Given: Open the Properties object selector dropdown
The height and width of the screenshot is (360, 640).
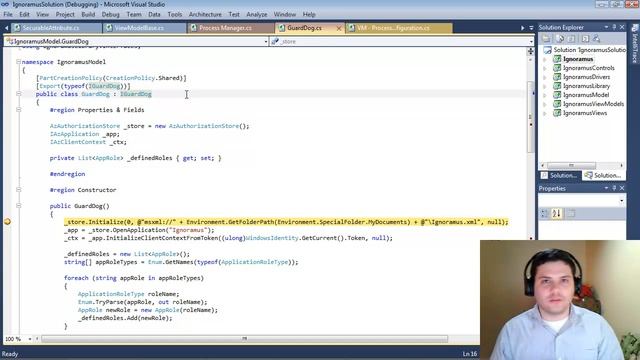Looking at the screenshot, I should [x=621, y=200].
